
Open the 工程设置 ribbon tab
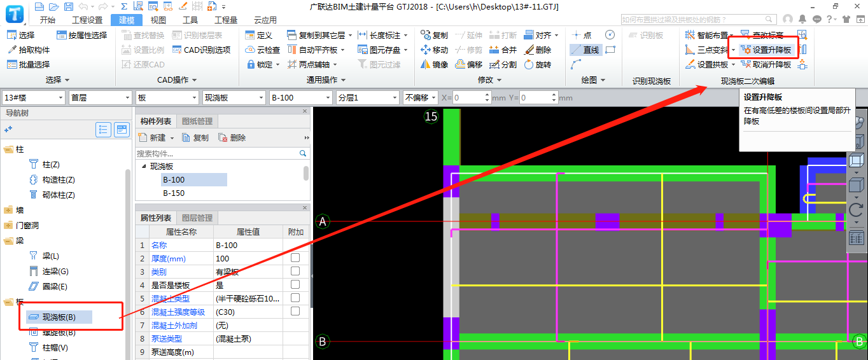pos(87,20)
